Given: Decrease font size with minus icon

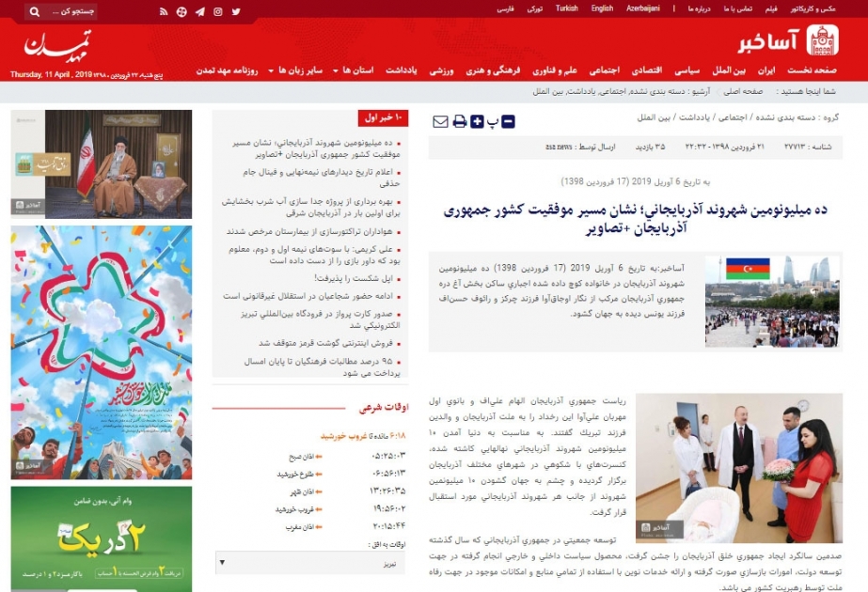Looking at the screenshot, I should (508, 122).
